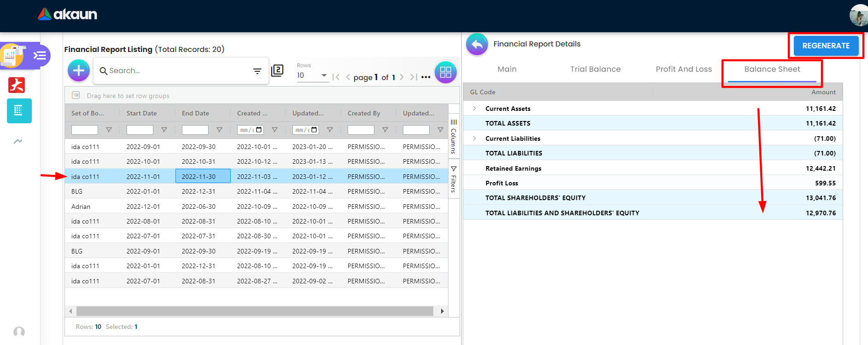
Task: Click the blue back arrow icon
Action: 477,45
